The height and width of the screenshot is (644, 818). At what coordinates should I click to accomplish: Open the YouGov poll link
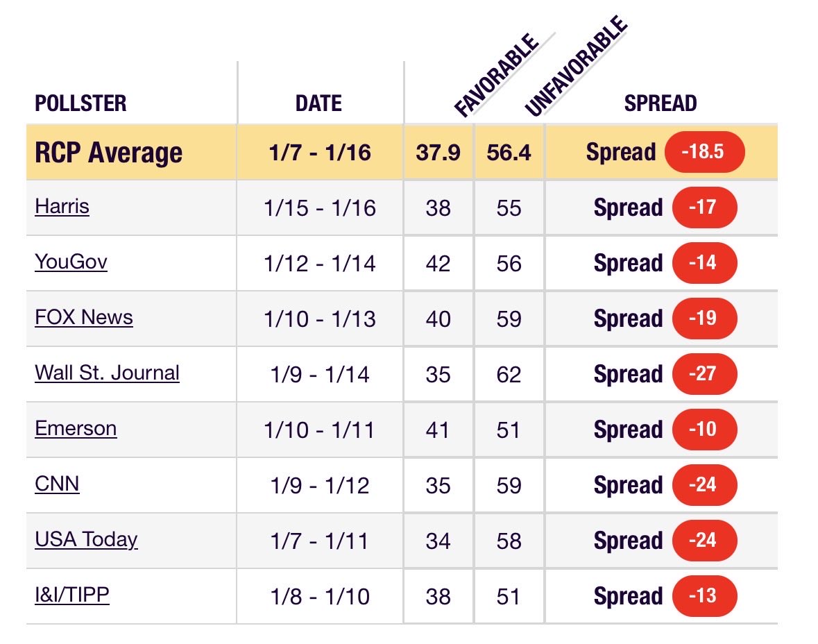coord(71,262)
